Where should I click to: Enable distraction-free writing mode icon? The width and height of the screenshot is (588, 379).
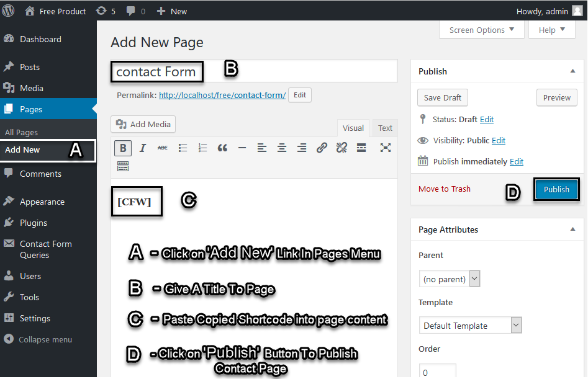pyautogui.click(x=386, y=148)
